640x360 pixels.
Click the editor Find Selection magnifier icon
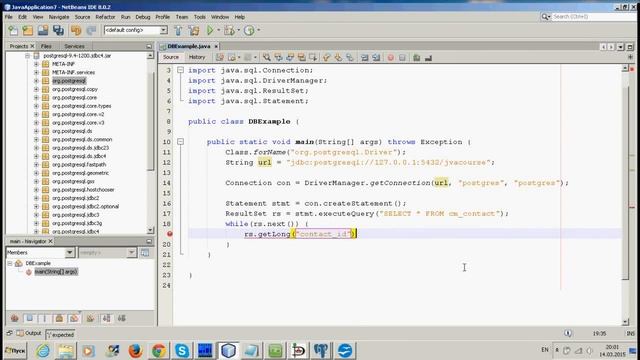coord(267,58)
